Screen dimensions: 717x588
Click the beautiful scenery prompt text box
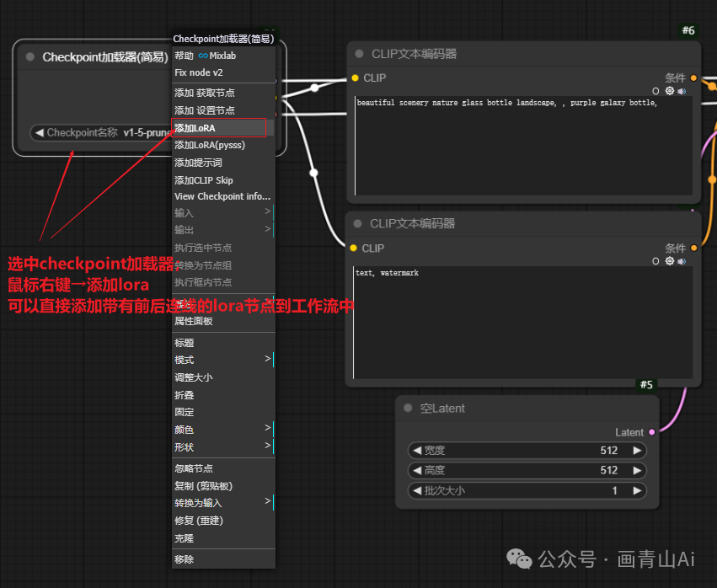[x=523, y=146]
